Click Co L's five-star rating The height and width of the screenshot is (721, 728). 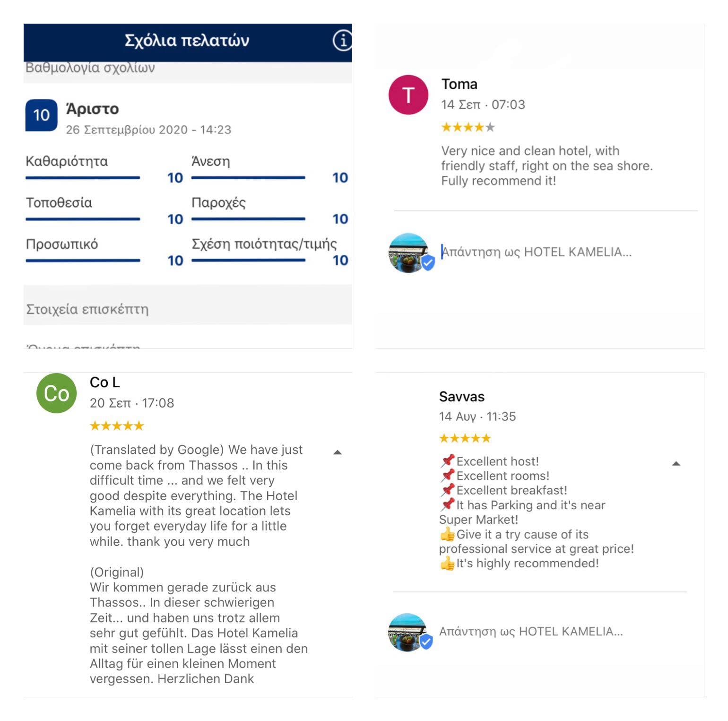[x=117, y=426]
